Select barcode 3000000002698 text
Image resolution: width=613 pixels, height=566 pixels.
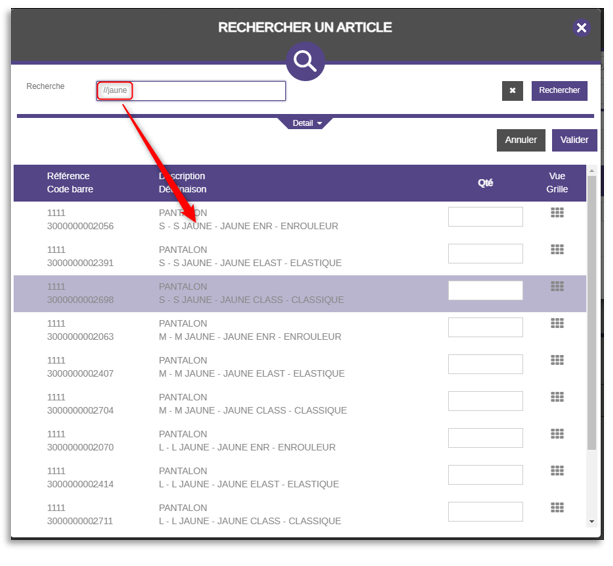pos(80,300)
